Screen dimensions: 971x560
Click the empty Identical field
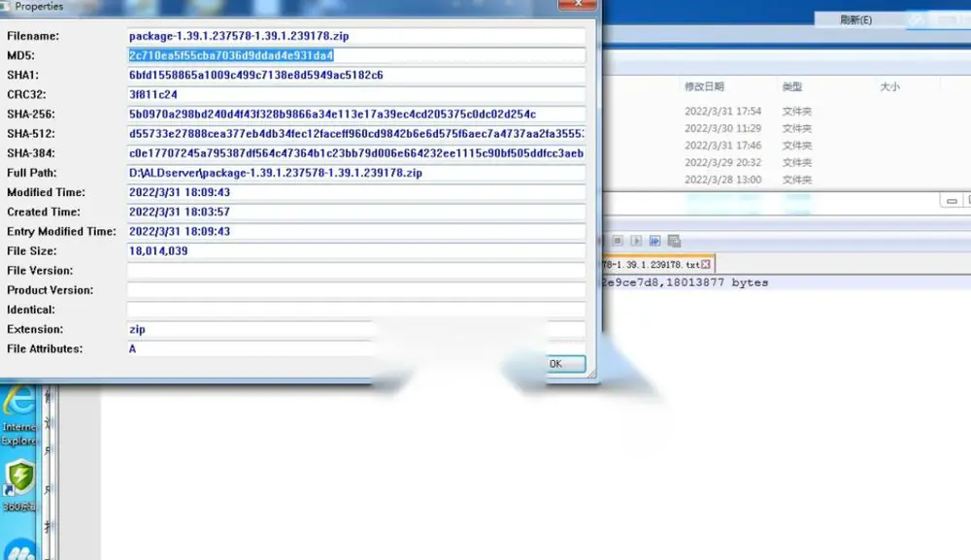coord(356,310)
